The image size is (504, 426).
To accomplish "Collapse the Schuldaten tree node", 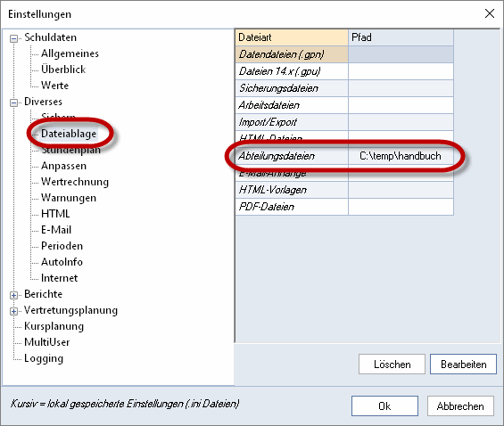I will click(13, 38).
